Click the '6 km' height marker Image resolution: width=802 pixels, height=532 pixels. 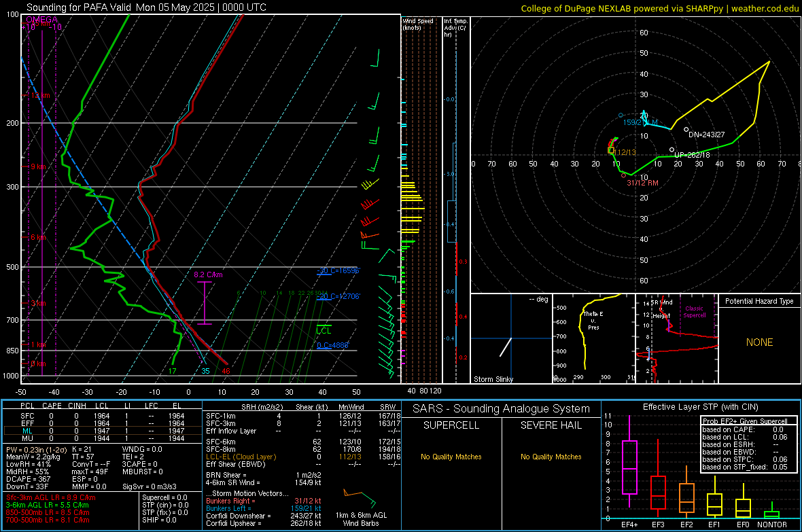click(x=39, y=237)
